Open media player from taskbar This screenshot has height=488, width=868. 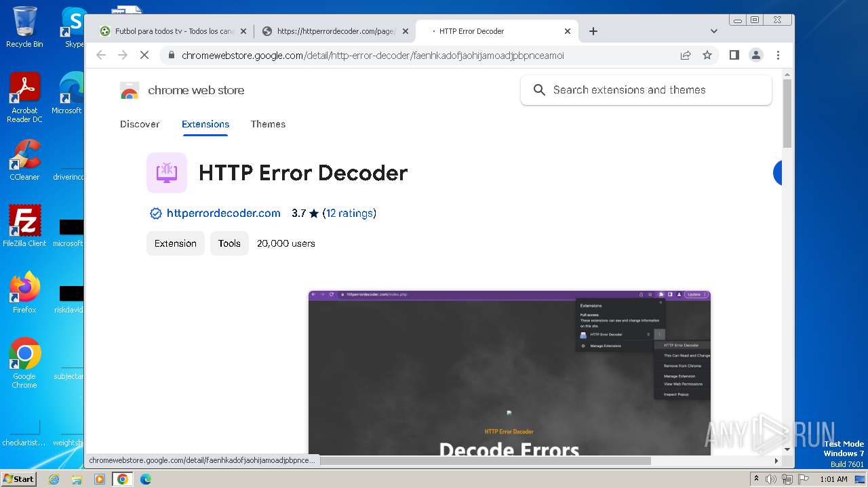tap(100, 479)
